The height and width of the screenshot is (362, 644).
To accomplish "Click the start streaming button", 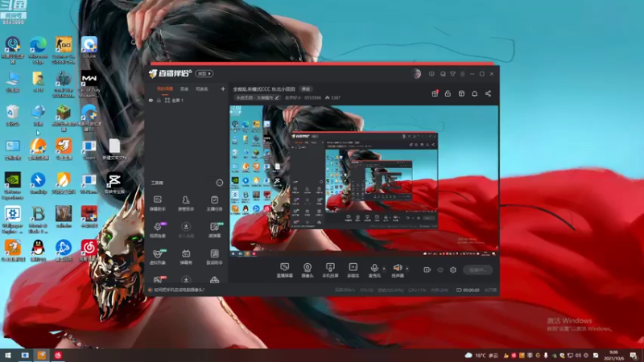I will (477, 269).
